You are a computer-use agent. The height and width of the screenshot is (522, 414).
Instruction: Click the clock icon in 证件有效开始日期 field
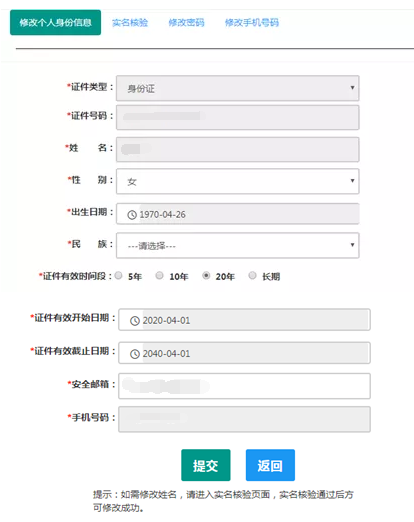click(135, 321)
